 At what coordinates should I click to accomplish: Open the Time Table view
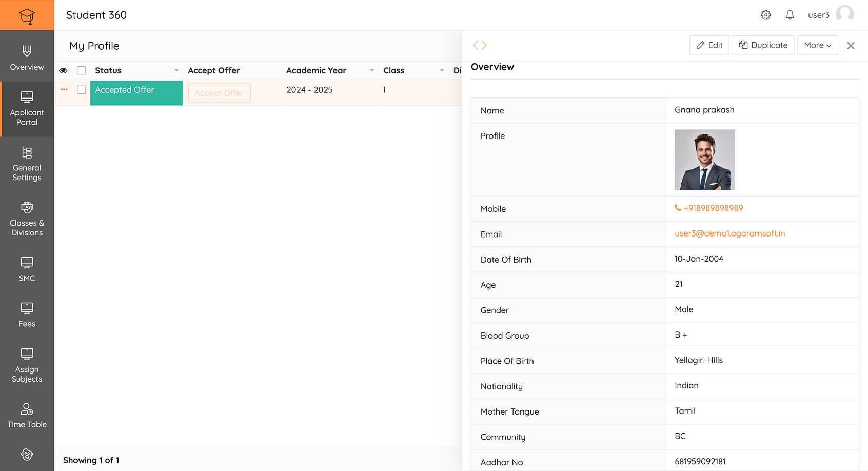pos(27,416)
